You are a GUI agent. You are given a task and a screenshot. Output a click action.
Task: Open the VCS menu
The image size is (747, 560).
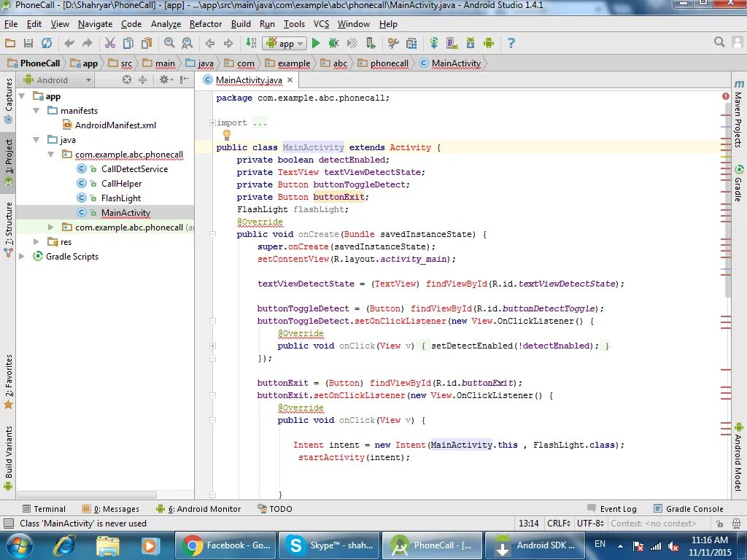pos(321,24)
